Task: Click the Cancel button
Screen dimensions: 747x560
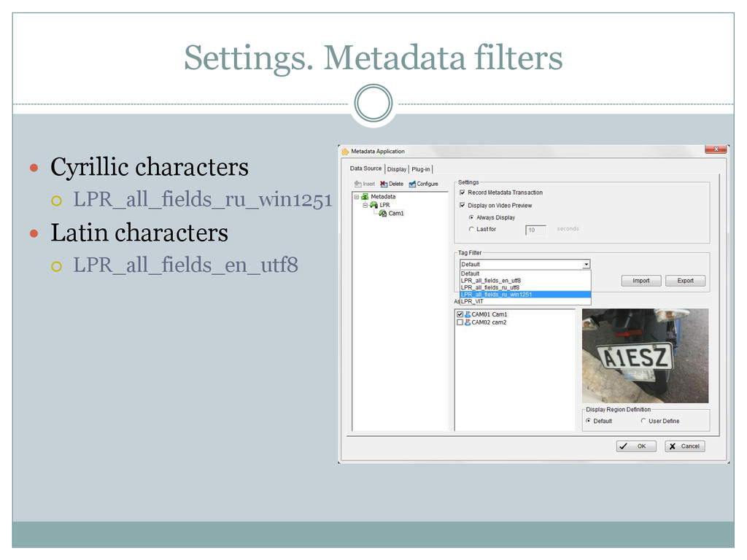Action: 684,446
